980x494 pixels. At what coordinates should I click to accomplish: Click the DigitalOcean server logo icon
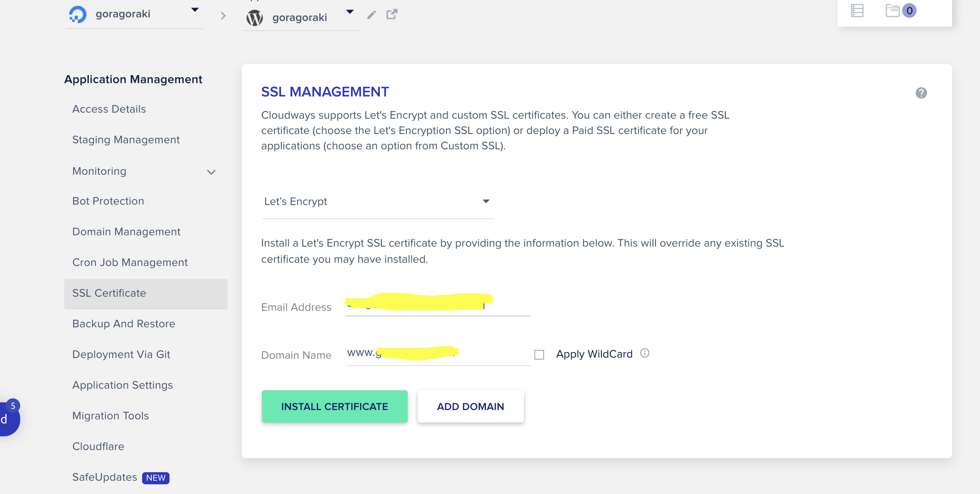77,15
